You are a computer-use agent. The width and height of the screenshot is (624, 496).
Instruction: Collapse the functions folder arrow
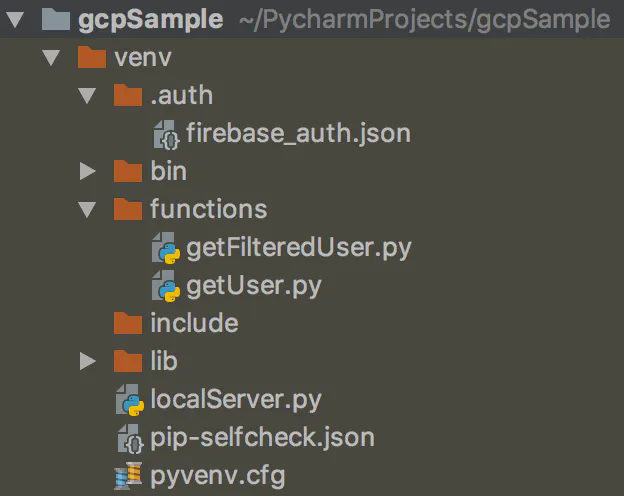click(x=87, y=209)
